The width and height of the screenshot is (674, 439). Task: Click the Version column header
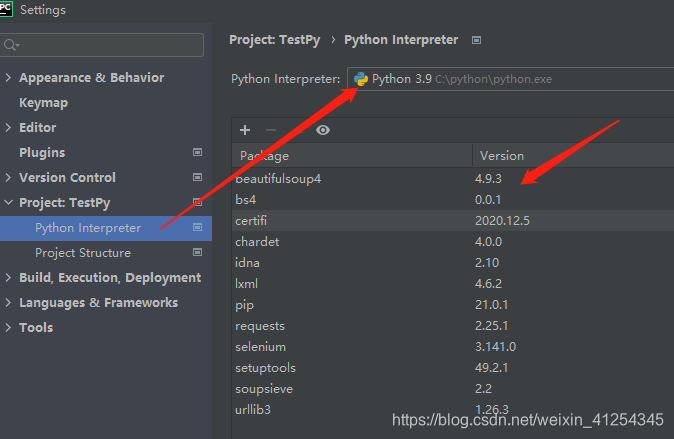(x=573, y=156)
